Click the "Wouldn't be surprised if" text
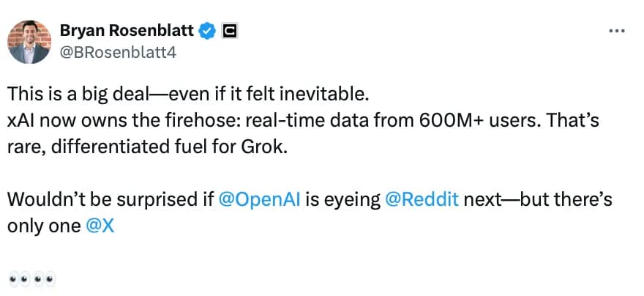Screen dimensions: 644x296 (110, 201)
